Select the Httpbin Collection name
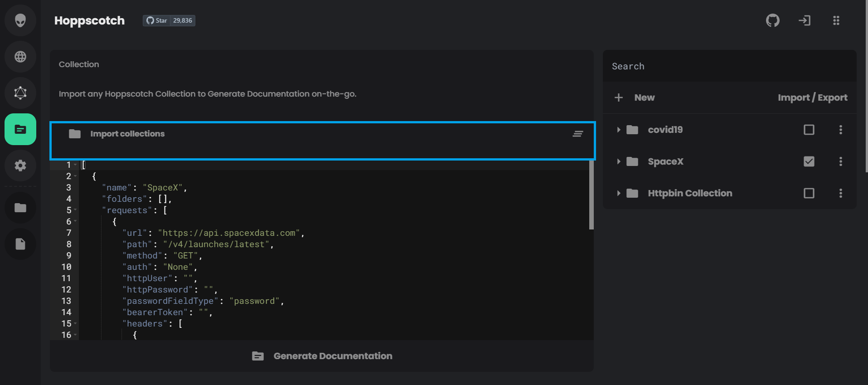Screen dimensions: 868x385 point(690,193)
